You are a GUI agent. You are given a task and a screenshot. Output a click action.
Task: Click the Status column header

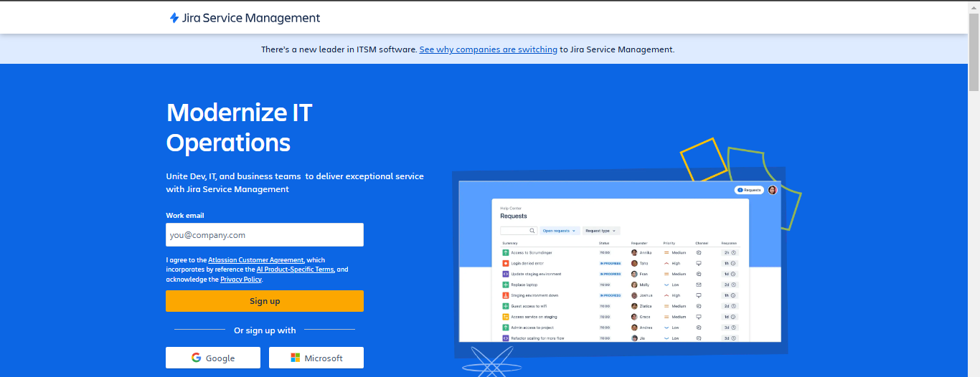[x=604, y=243]
